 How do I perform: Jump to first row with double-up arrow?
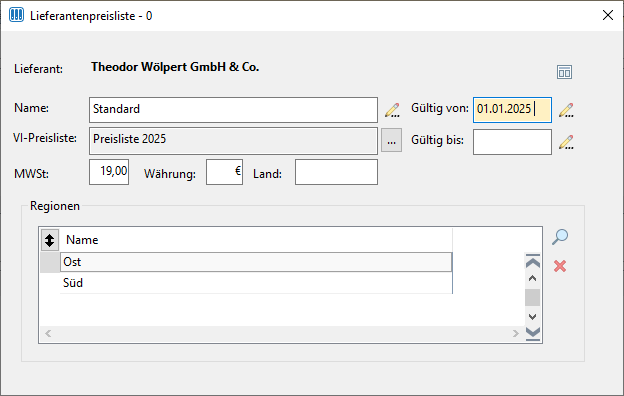click(x=533, y=261)
